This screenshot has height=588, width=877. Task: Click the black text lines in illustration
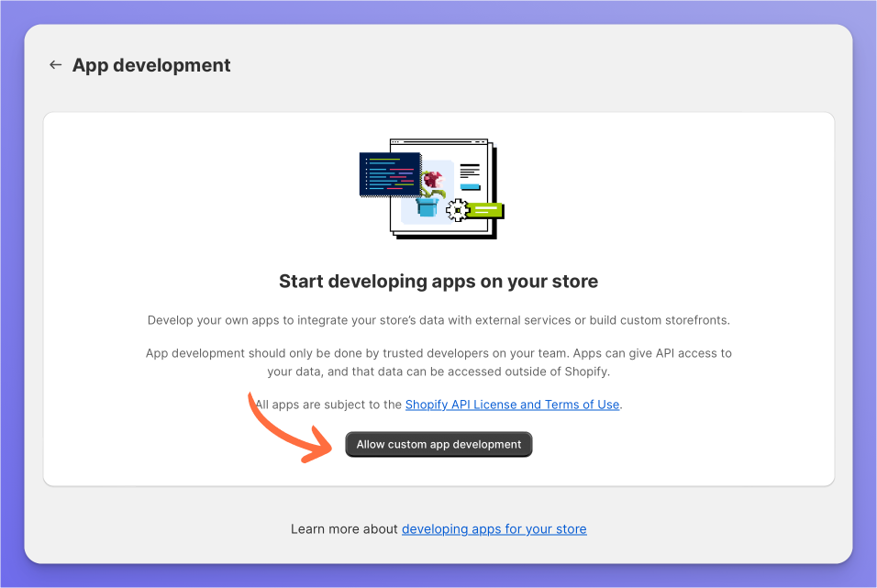(x=470, y=172)
